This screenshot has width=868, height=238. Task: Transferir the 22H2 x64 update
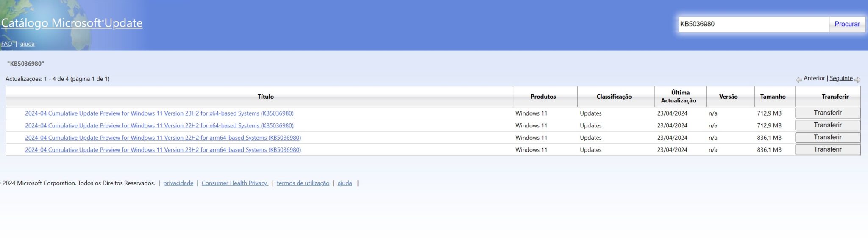click(x=827, y=125)
